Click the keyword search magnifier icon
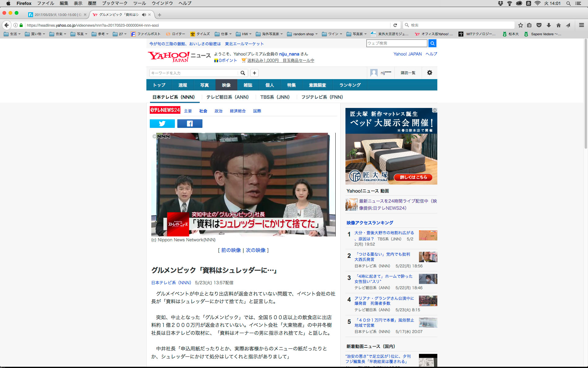The height and width of the screenshot is (368, 588). pyautogui.click(x=243, y=73)
